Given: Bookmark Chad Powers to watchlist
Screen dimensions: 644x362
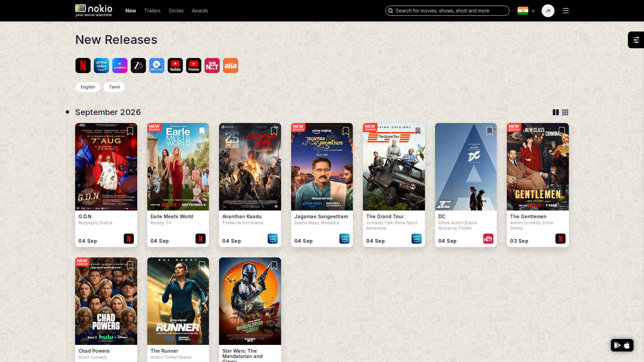Looking at the screenshot, I should [130, 265].
